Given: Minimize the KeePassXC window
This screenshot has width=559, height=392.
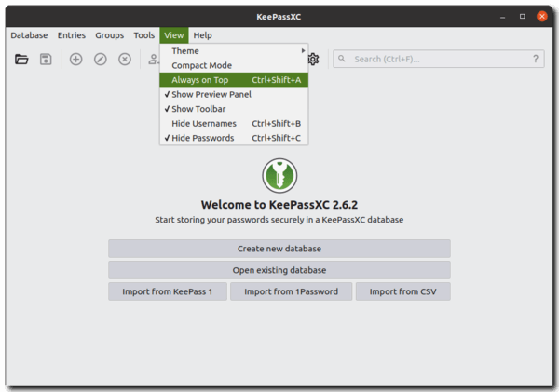Looking at the screenshot, I should click(503, 17).
